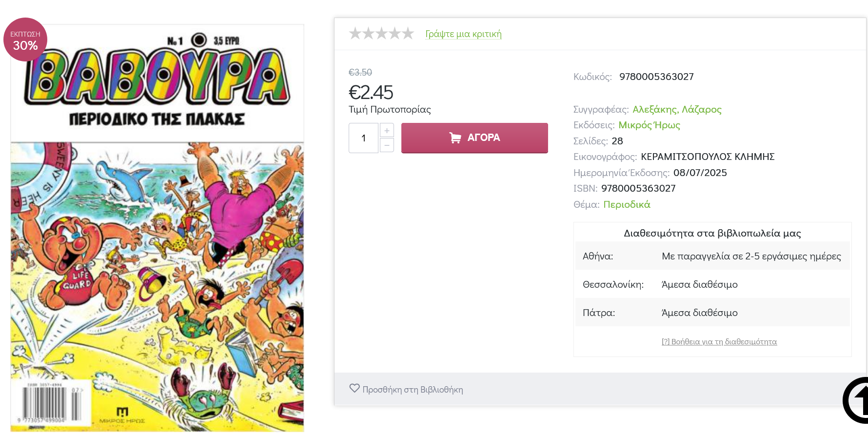Rate the book with the fifth star
This screenshot has height=435, width=868.
click(x=408, y=34)
